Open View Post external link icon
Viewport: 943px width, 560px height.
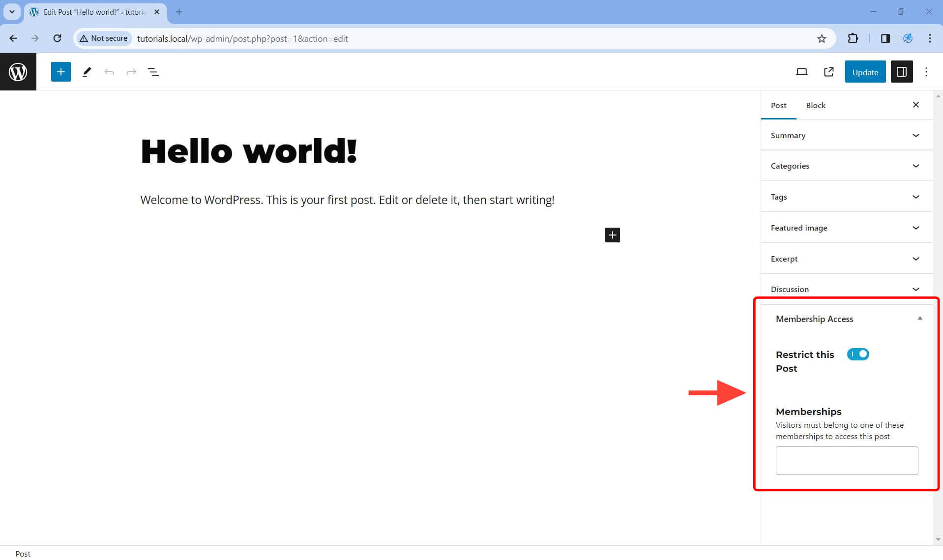pos(828,72)
